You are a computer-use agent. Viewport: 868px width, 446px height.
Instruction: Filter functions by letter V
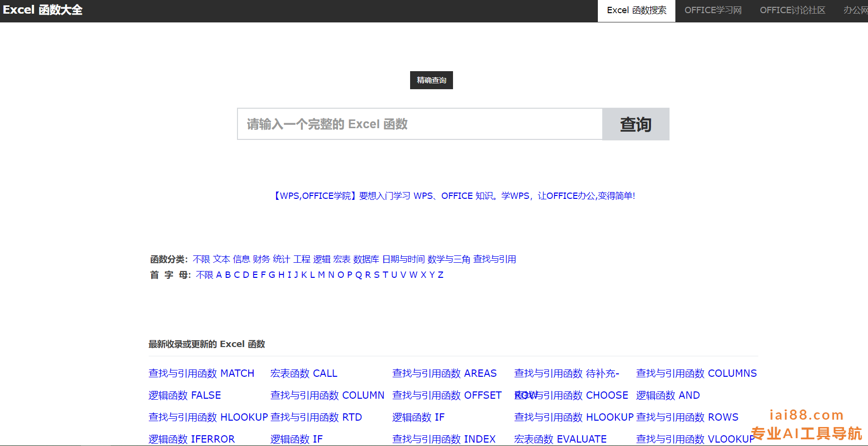[403, 275]
